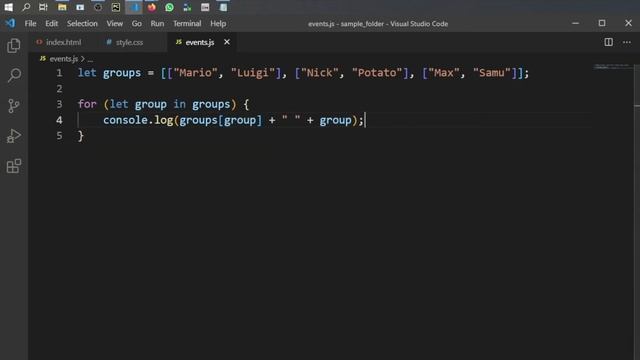
Task: Click 'groups' variable name on line 1
Action: (x=122, y=73)
